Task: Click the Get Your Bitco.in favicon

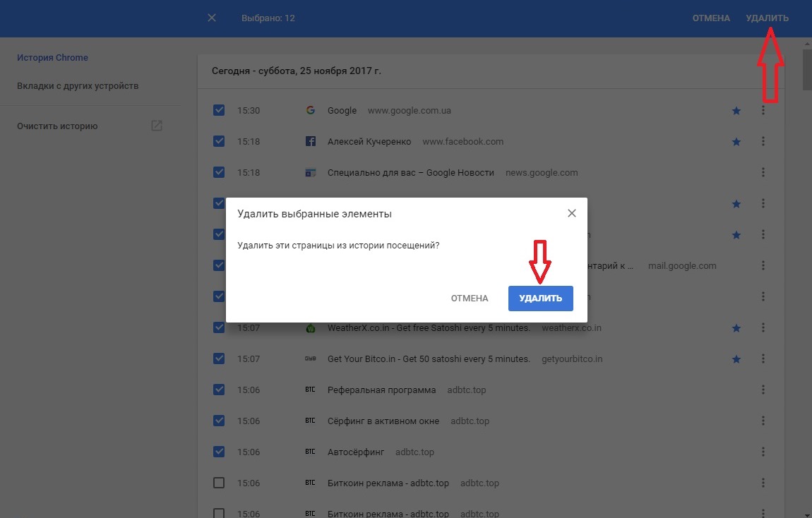Action: (x=310, y=359)
